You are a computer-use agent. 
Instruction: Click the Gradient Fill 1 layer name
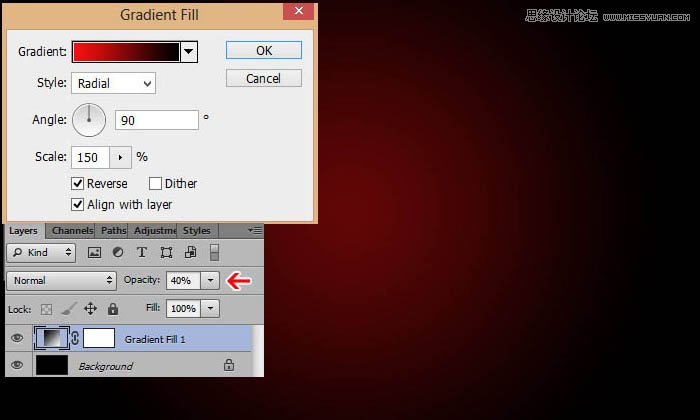tap(155, 340)
